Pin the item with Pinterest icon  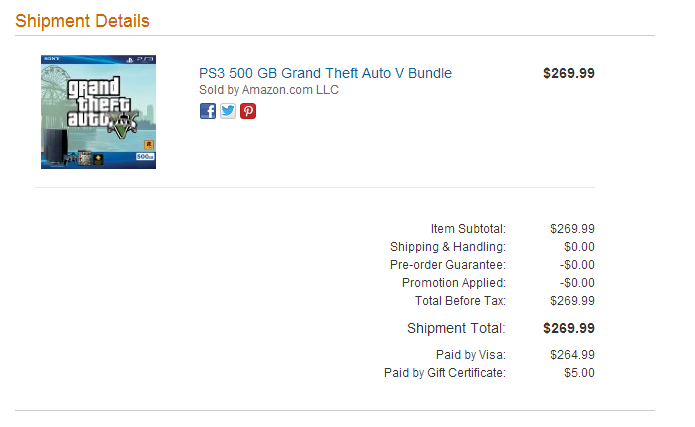(248, 111)
